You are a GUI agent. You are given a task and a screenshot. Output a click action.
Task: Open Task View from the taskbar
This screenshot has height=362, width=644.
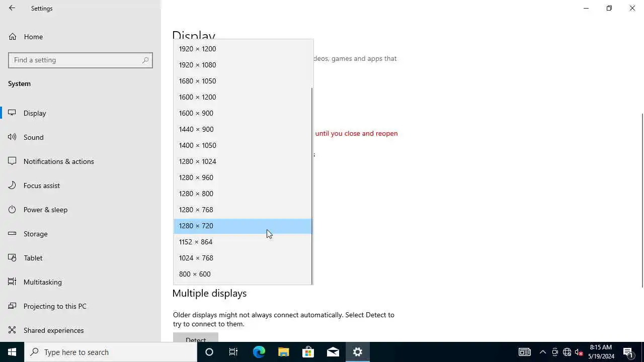click(233, 352)
